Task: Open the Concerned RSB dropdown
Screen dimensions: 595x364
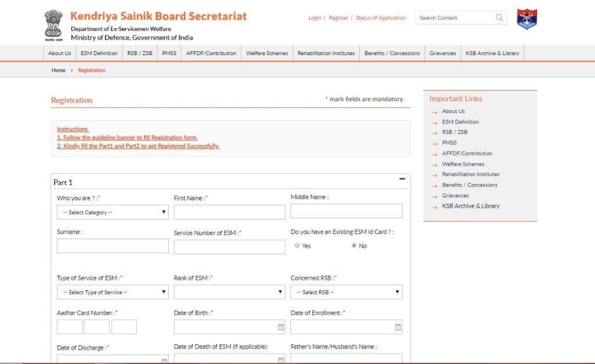Action: click(x=346, y=292)
